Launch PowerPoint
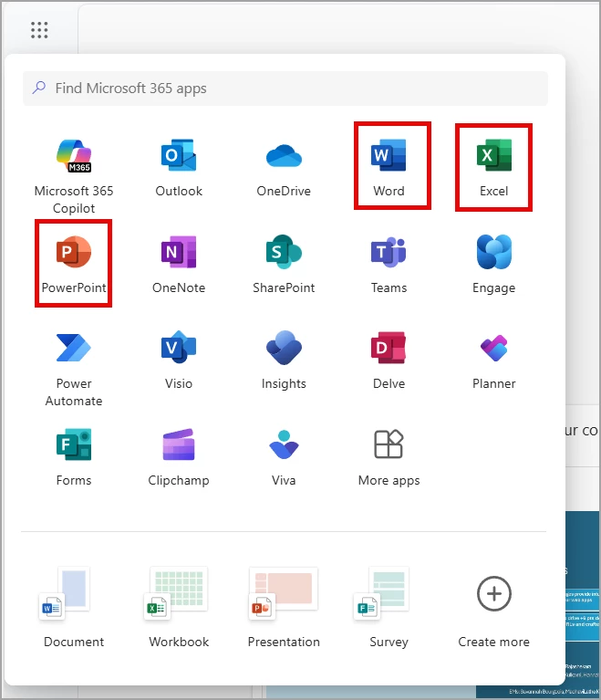The width and height of the screenshot is (601, 700). pos(74,265)
